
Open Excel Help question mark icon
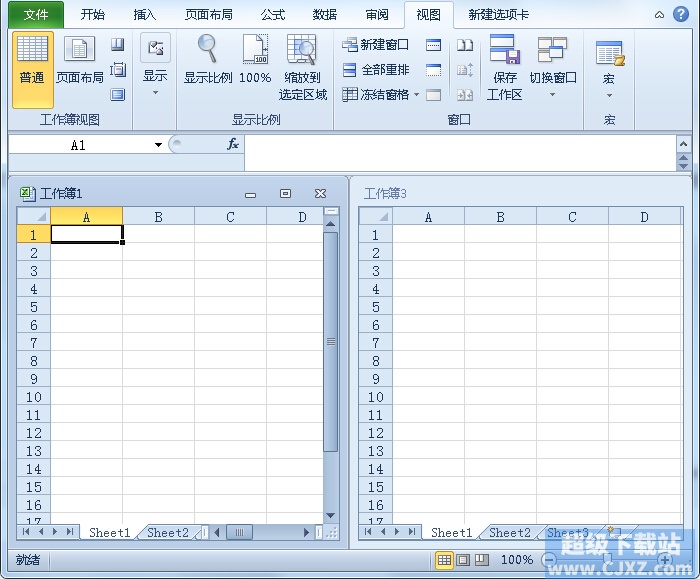point(680,14)
